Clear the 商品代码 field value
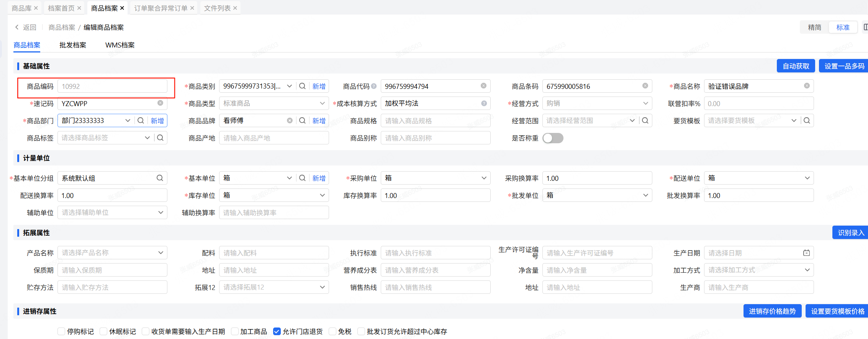The height and width of the screenshot is (339, 868). point(483,86)
